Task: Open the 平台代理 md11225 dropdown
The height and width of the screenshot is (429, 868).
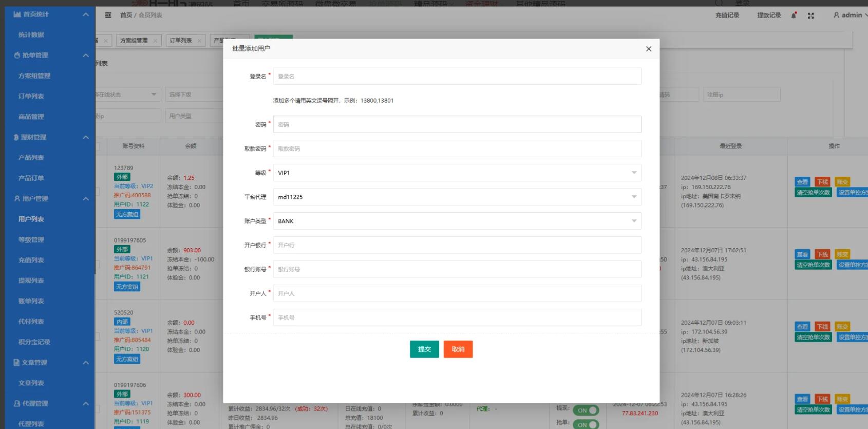Action: 457,197
